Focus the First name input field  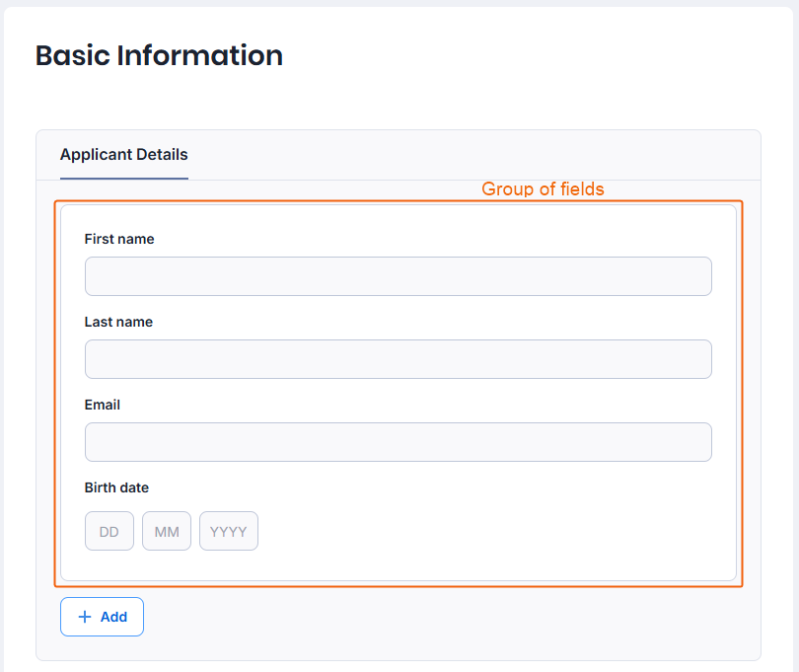click(398, 276)
